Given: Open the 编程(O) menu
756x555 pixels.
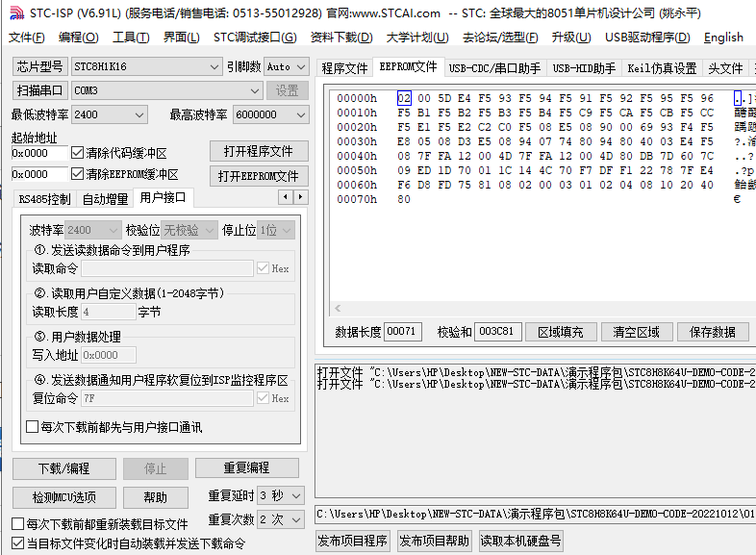Looking at the screenshot, I should pyautogui.click(x=79, y=38).
